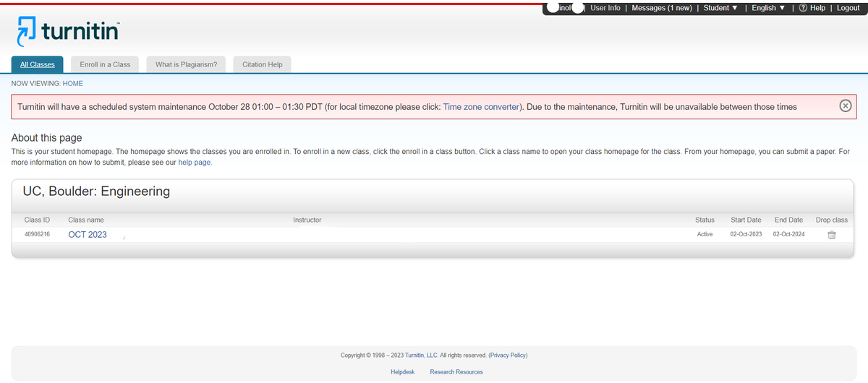Click the End Date column header
The height and width of the screenshot is (383, 868).
tap(788, 220)
